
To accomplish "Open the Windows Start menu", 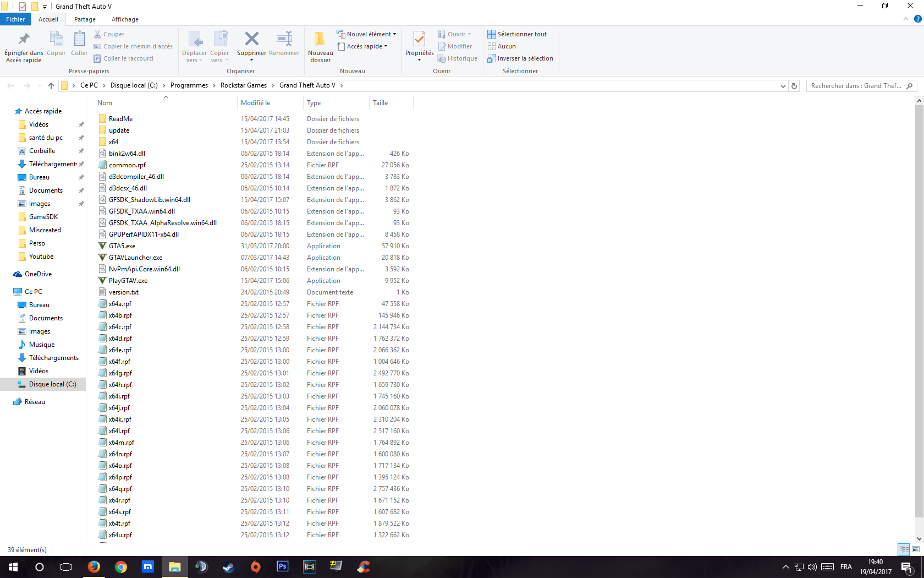I will [13, 566].
